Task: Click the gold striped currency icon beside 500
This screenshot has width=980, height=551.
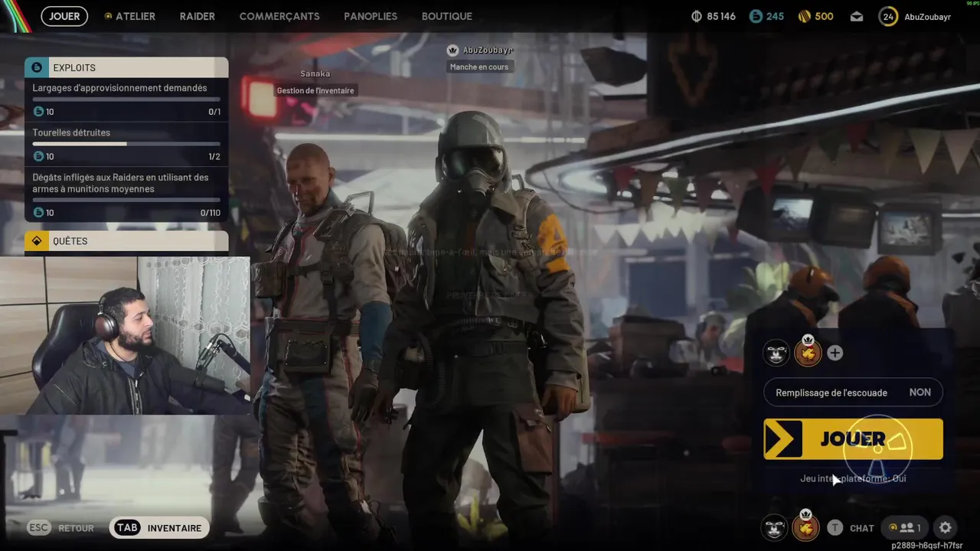Action: click(x=804, y=16)
